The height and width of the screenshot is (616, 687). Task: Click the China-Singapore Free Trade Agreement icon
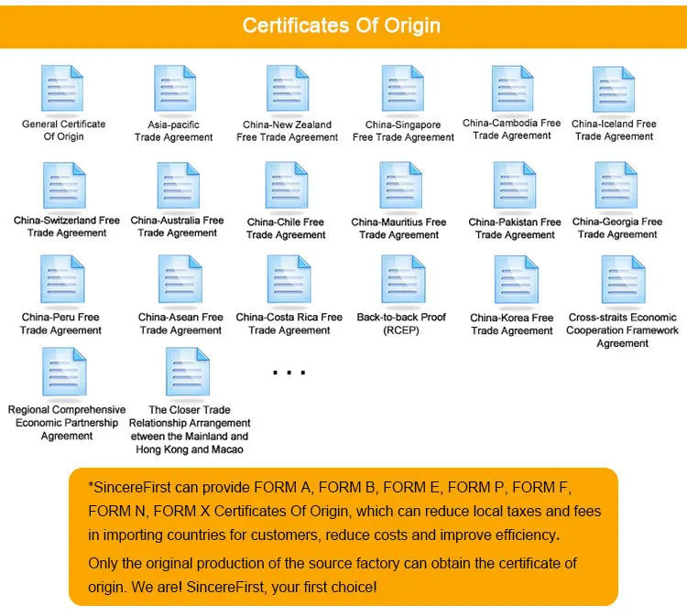(403, 88)
